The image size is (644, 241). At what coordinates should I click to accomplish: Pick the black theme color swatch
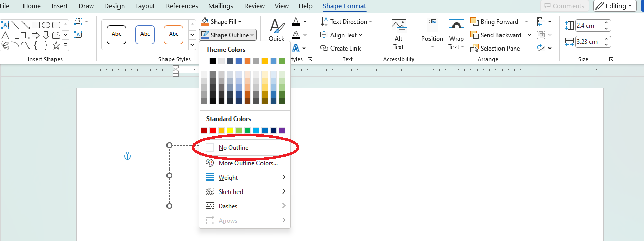pos(213,61)
